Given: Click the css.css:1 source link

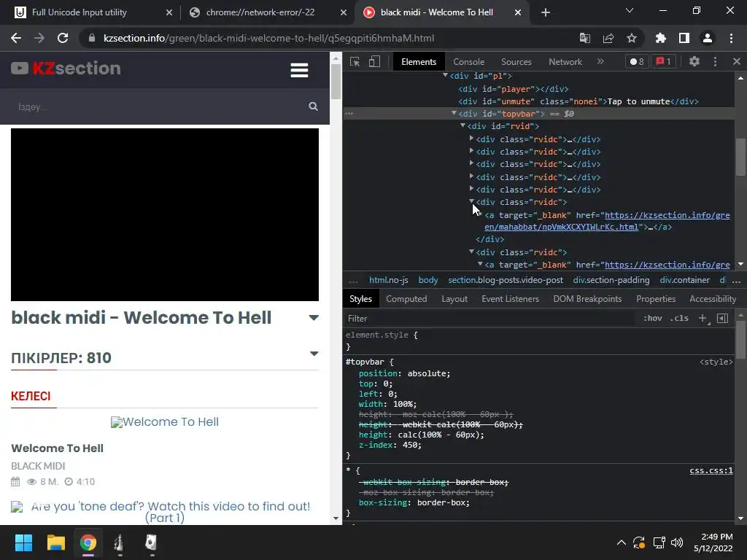Looking at the screenshot, I should [x=711, y=470].
